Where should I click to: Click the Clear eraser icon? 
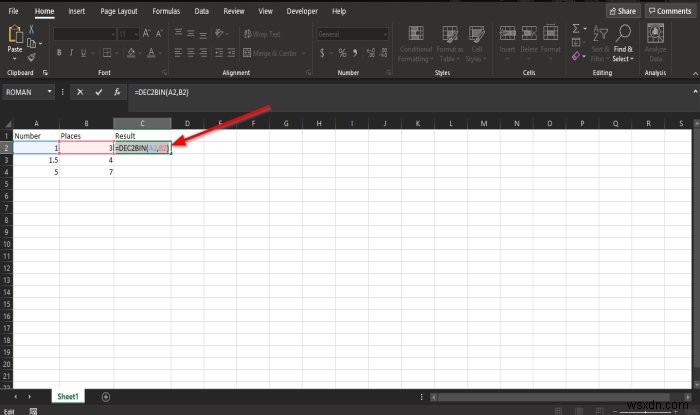576,56
